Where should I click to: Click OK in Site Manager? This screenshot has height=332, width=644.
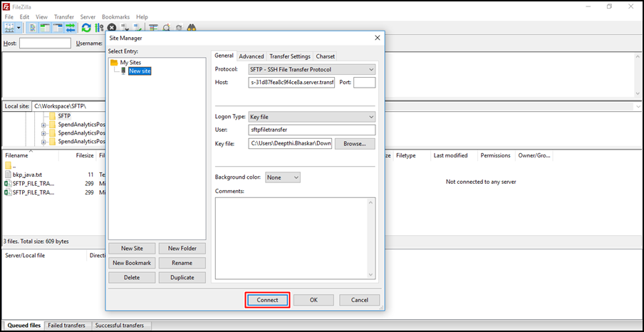coord(313,300)
